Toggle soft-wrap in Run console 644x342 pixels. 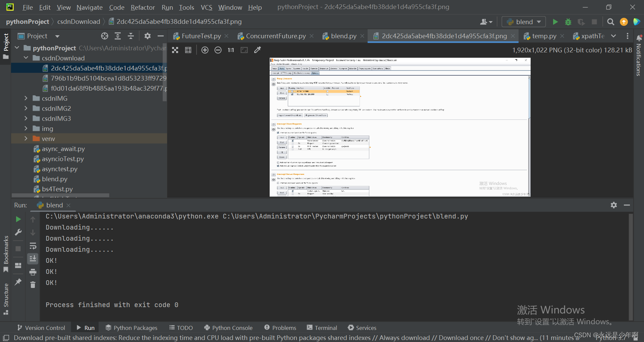coord(33,246)
